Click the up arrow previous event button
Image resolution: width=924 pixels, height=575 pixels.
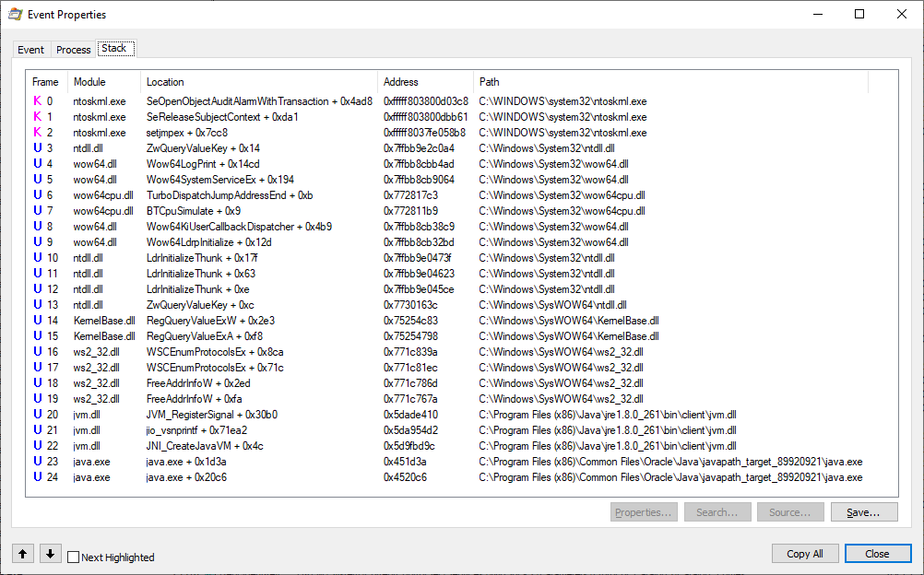tap(23, 554)
